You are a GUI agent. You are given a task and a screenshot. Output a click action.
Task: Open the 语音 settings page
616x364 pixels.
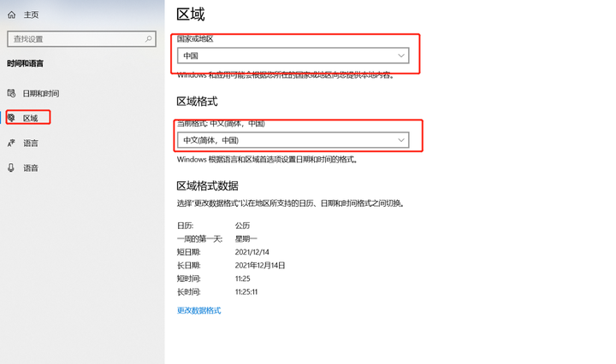click(31, 168)
